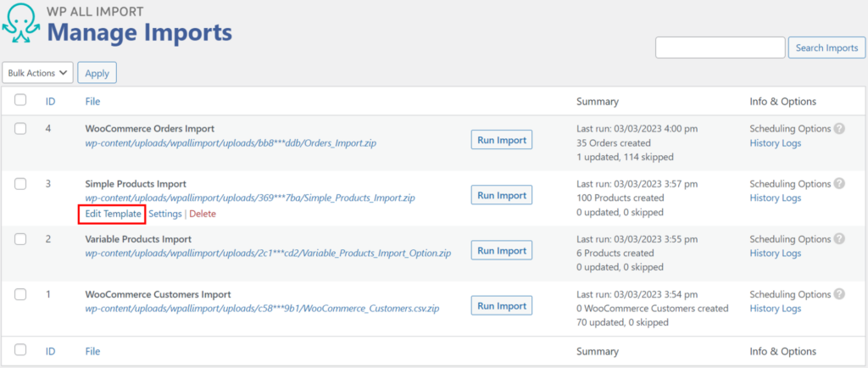The height and width of the screenshot is (368, 868).
Task: Click the Simple Products Import title
Action: pos(136,184)
